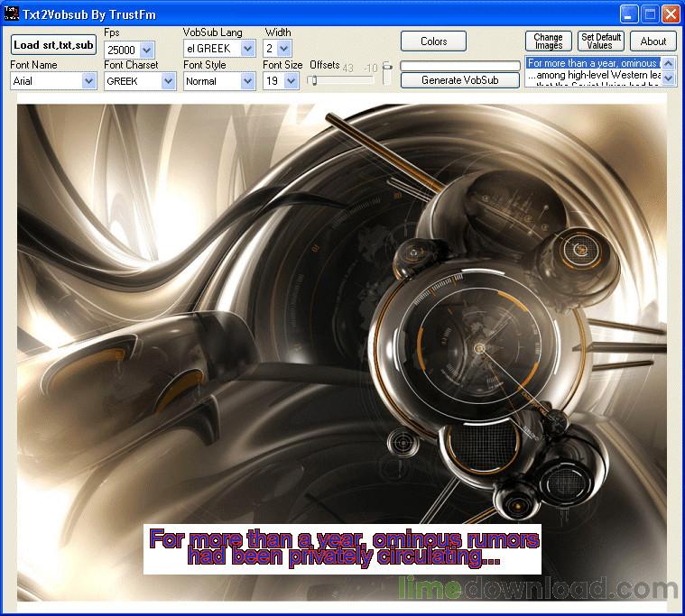Open the Colors dialog

pos(433,41)
